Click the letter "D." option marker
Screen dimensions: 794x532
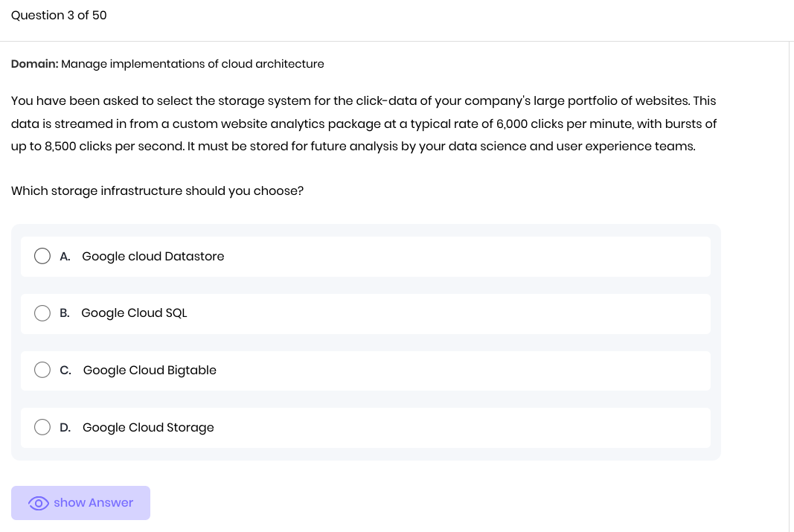(65, 427)
